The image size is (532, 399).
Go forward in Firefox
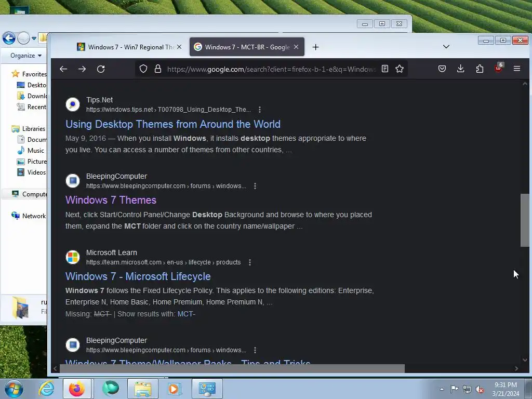point(82,69)
